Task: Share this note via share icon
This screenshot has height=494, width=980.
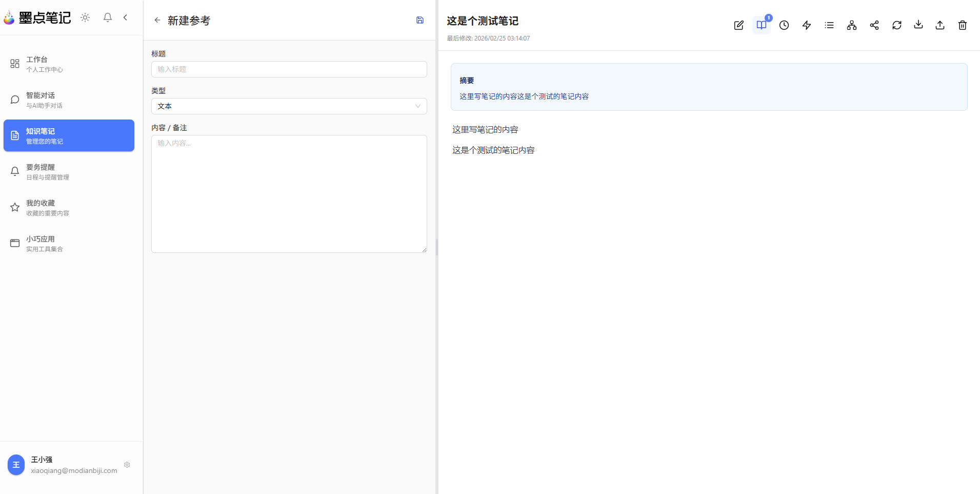Action: coord(874,25)
